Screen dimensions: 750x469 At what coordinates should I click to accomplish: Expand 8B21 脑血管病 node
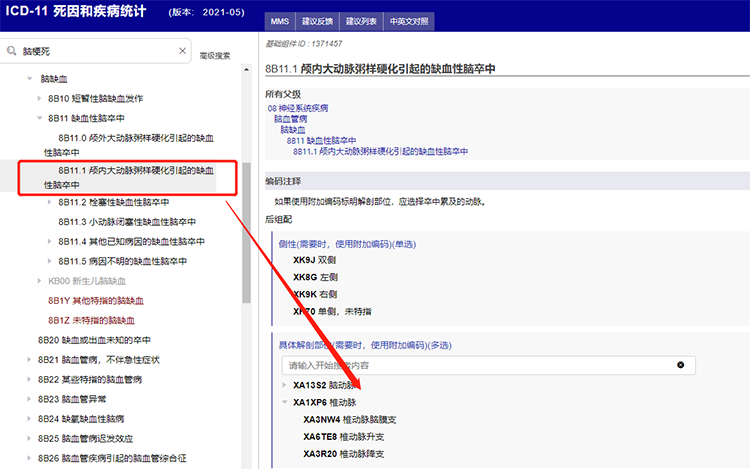point(29,360)
